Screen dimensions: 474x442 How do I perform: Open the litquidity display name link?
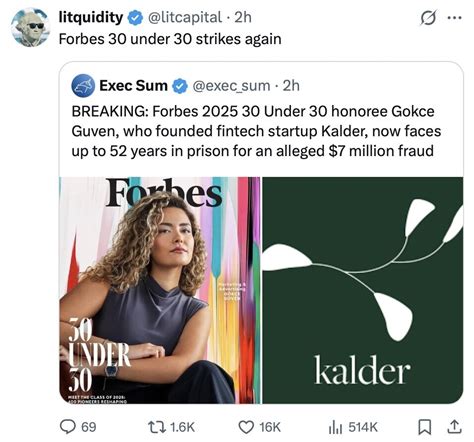(x=91, y=17)
